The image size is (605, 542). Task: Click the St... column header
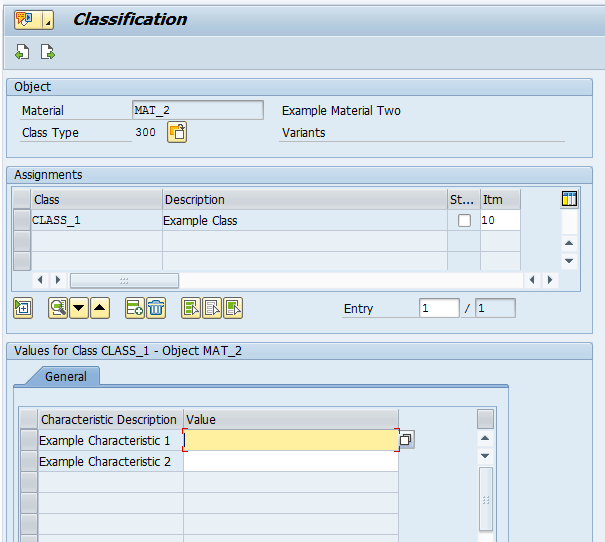tap(464, 199)
